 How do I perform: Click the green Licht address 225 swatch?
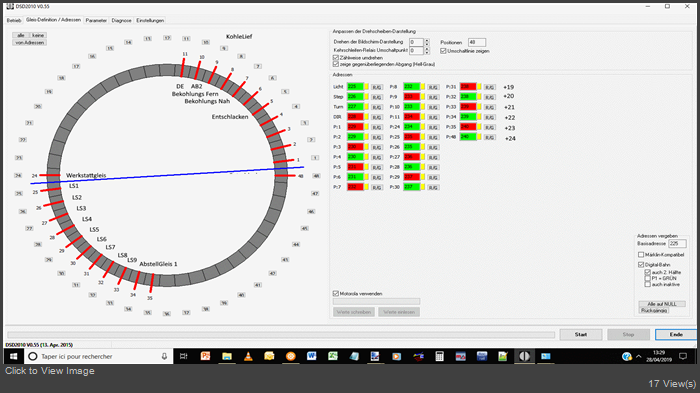tap(355, 87)
